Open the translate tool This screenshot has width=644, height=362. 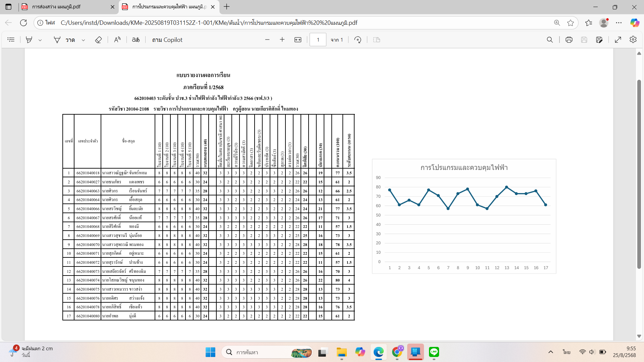(136, 40)
